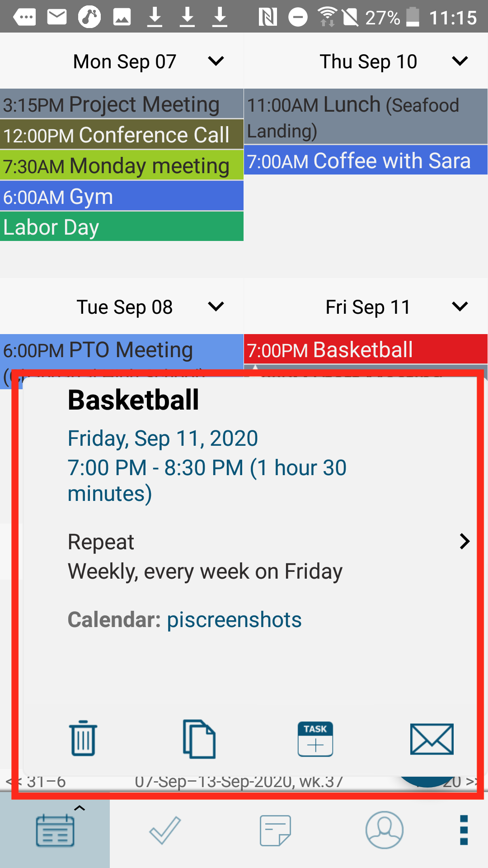Expand the Mon Sep 07 dropdown arrow
The height and width of the screenshot is (868, 488).
click(216, 61)
